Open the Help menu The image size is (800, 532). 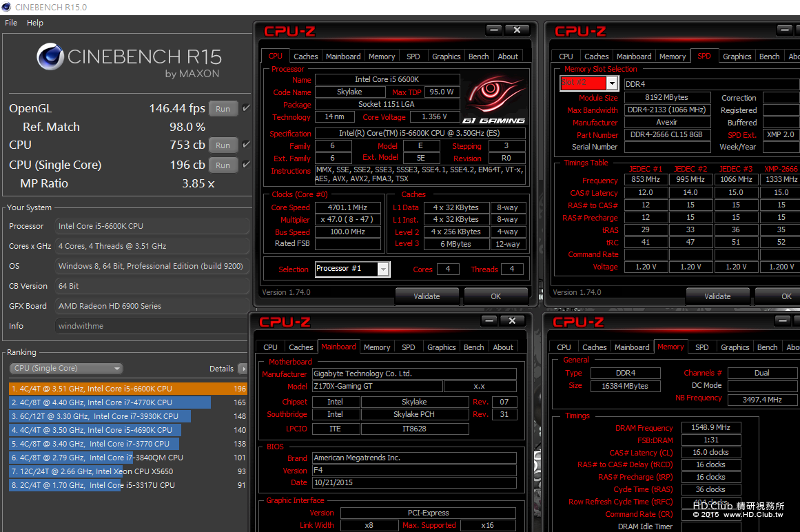pos(35,23)
